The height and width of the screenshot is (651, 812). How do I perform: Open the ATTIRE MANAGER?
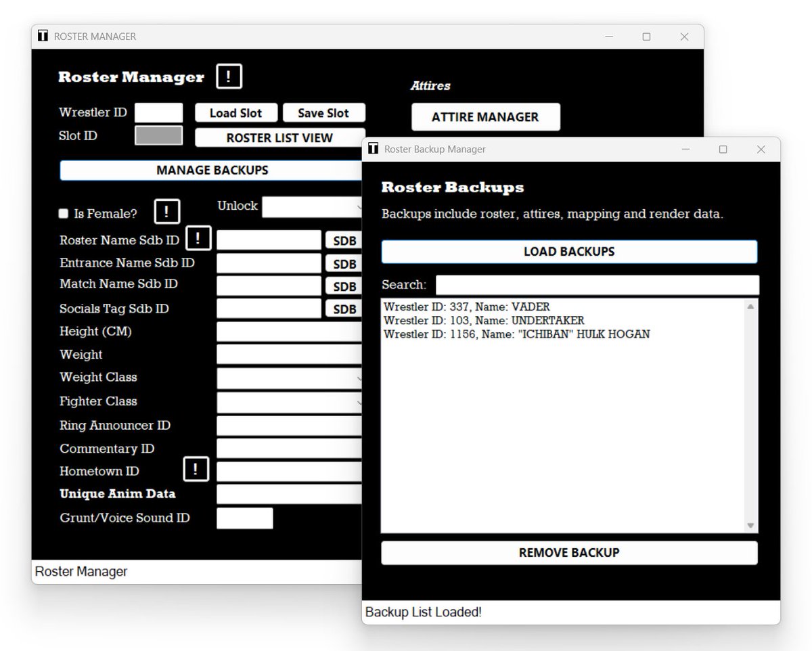click(485, 117)
